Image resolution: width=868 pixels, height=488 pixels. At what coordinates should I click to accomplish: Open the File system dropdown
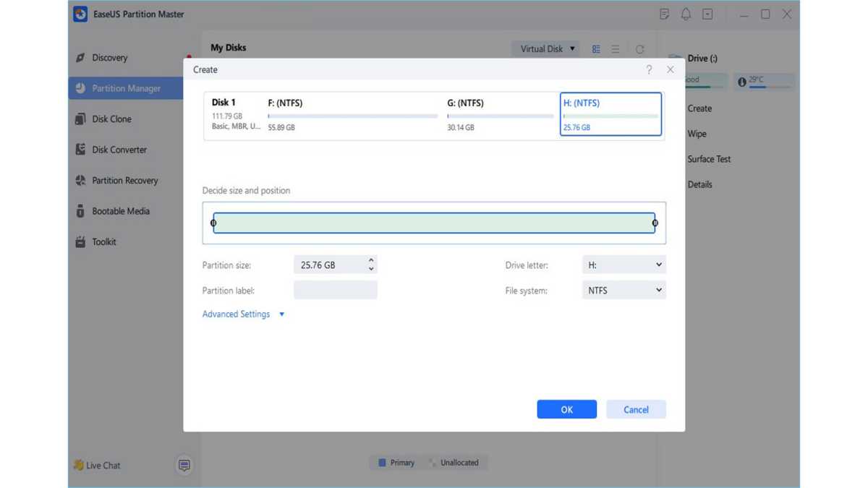[x=624, y=291]
